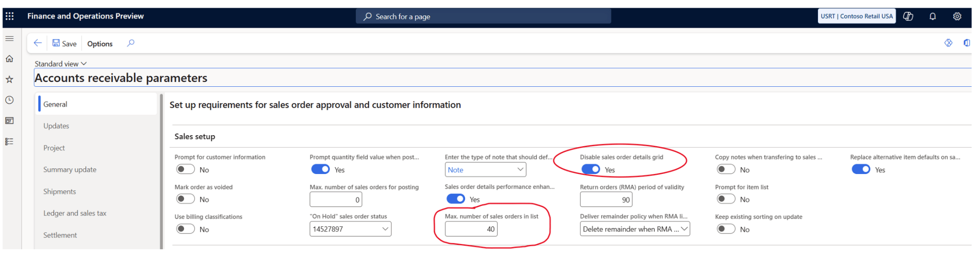Open "On Hold" sales order status dropdown
The image size is (980, 266).
[x=385, y=229]
